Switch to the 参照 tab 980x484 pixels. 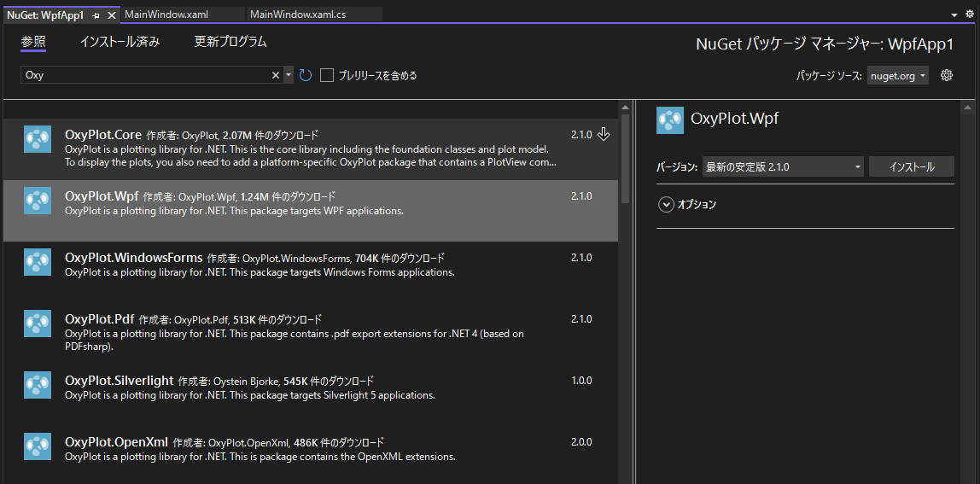33,42
